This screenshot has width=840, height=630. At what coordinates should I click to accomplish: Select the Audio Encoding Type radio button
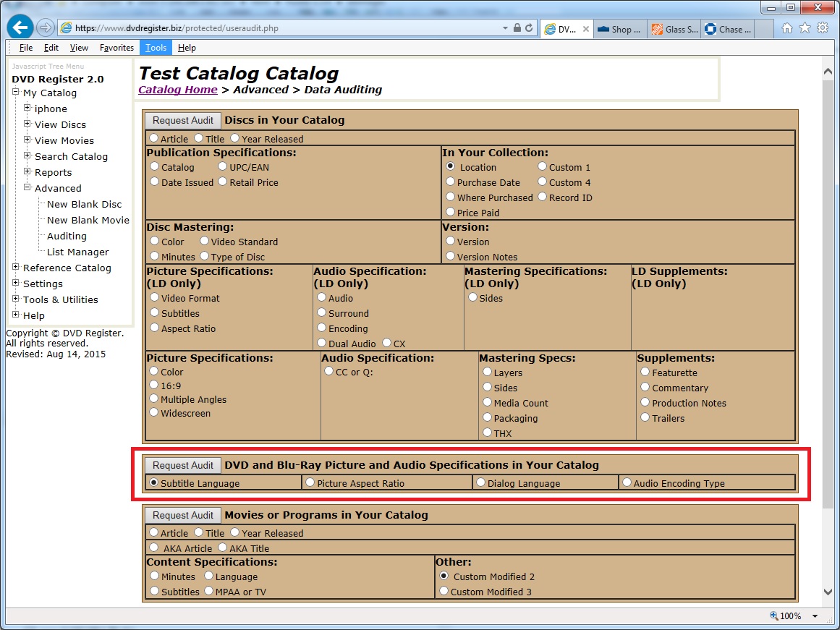(x=627, y=482)
